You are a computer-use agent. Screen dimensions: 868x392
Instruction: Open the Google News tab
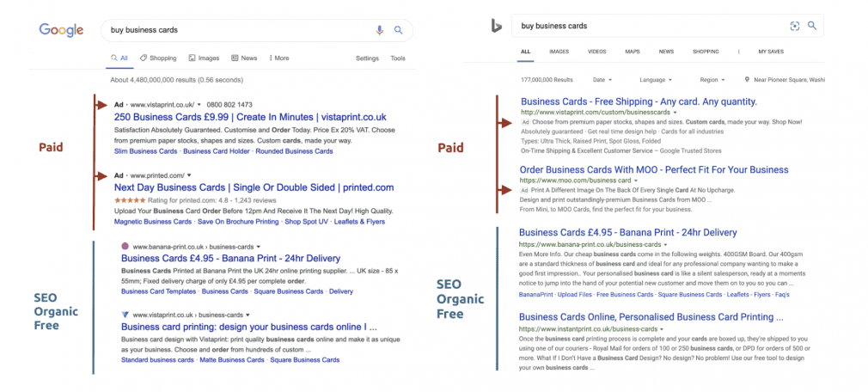coord(244,58)
